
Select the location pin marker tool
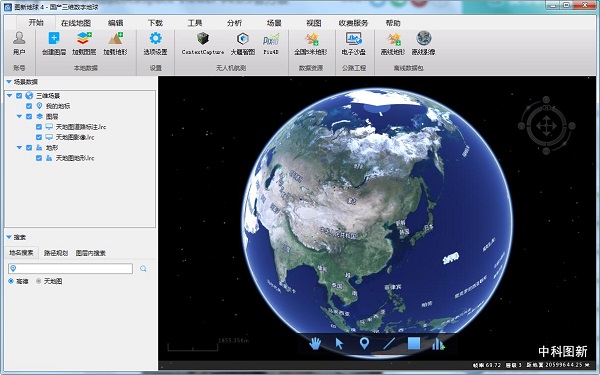click(364, 343)
